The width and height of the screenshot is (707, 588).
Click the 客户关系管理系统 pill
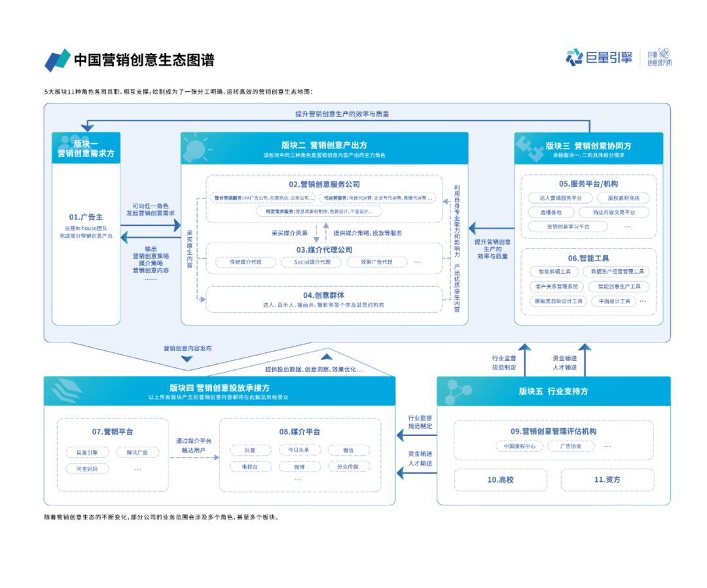click(x=556, y=286)
